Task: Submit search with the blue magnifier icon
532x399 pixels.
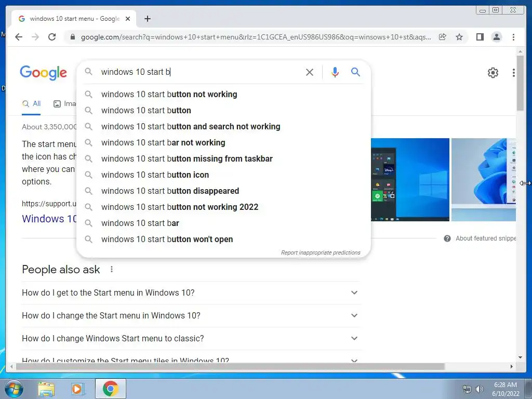Action: point(355,72)
